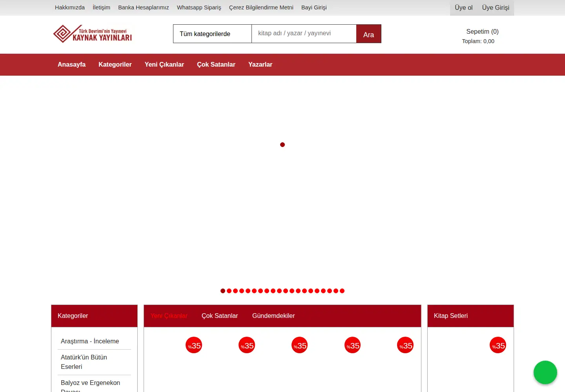Switch to the Gündemdekiler tab
This screenshot has height=392, width=565.
click(x=273, y=316)
